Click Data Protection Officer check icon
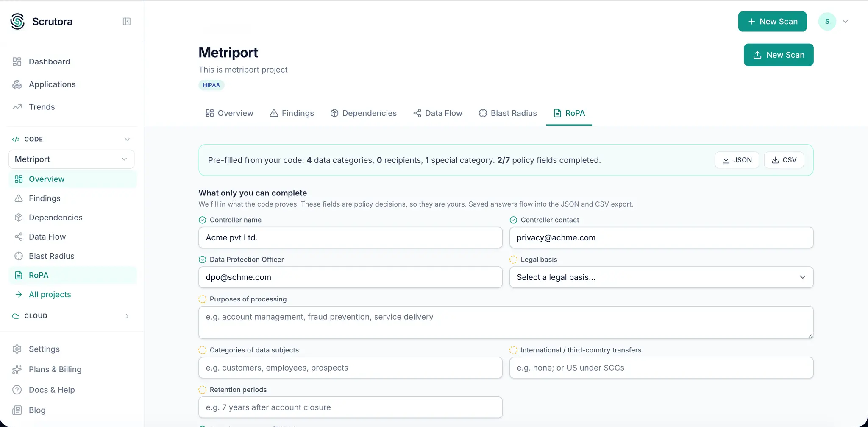 [203, 260]
